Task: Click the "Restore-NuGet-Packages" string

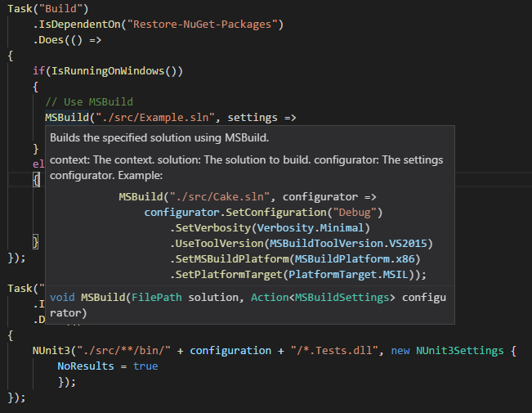Action: (x=202, y=25)
